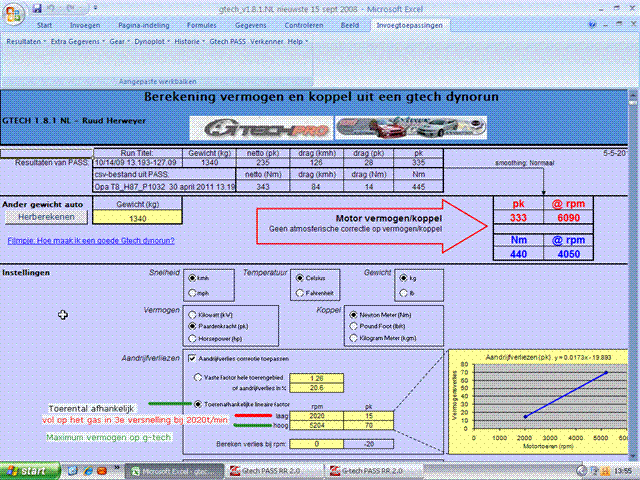Click the Verkenner toolbar item
The height and width of the screenshot is (480, 640).
(267, 42)
